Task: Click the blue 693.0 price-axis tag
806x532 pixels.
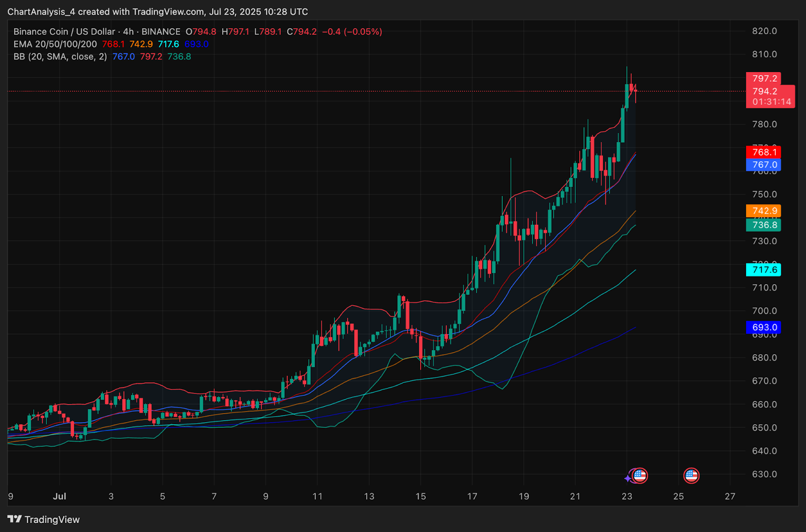Action: coord(764,327)
